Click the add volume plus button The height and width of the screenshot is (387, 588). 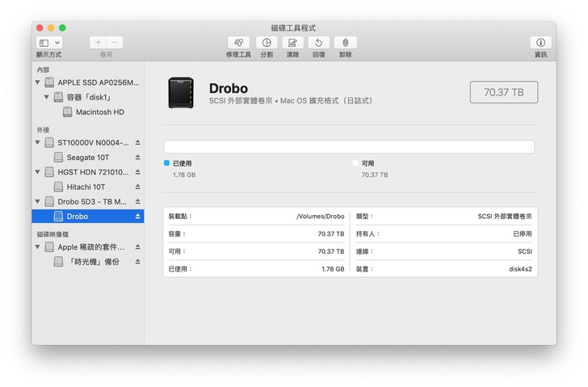(98, 43)
